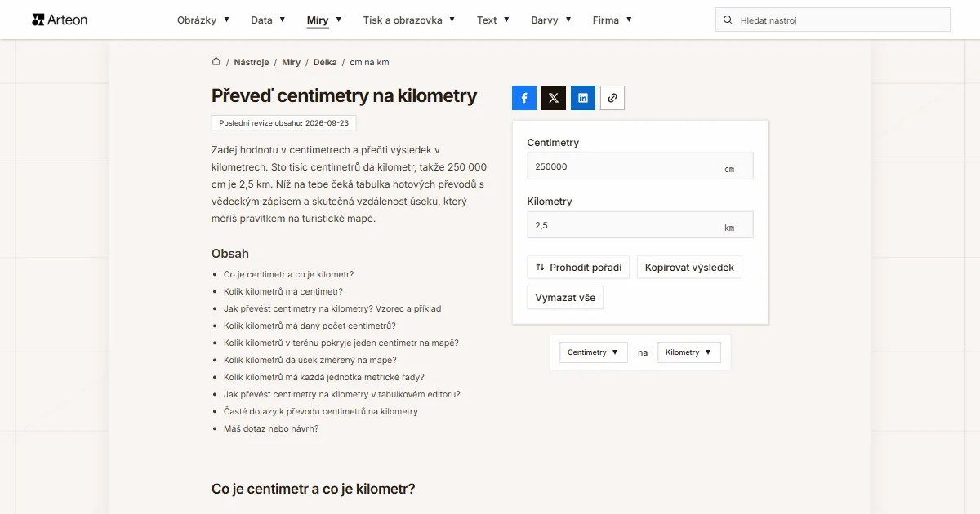Share page on X icon
The height and width of the screenshot is (514, 980).
tap(554, 98)
